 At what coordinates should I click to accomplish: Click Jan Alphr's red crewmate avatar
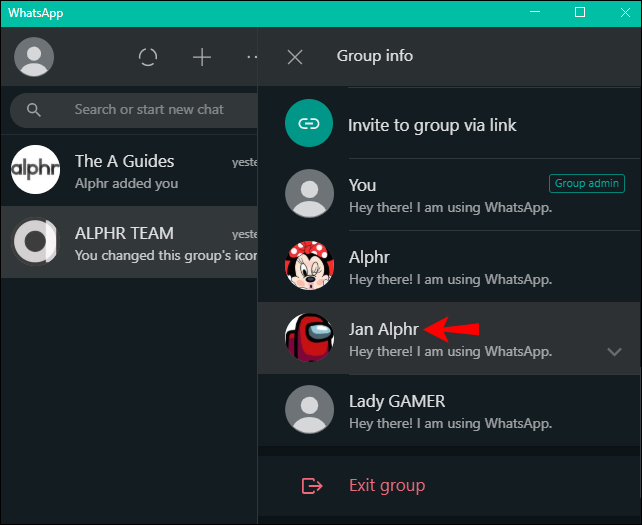310,337
